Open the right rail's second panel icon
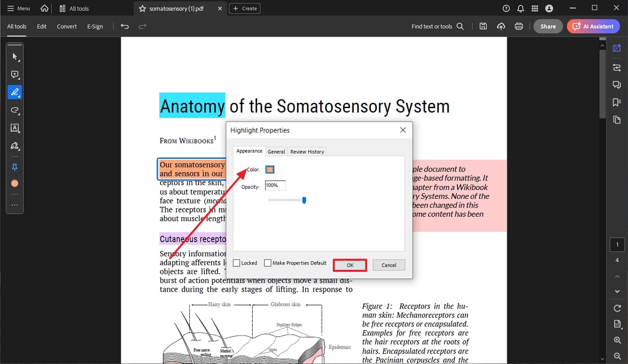This screenshot has width=628, height=364. coord(617,67)
